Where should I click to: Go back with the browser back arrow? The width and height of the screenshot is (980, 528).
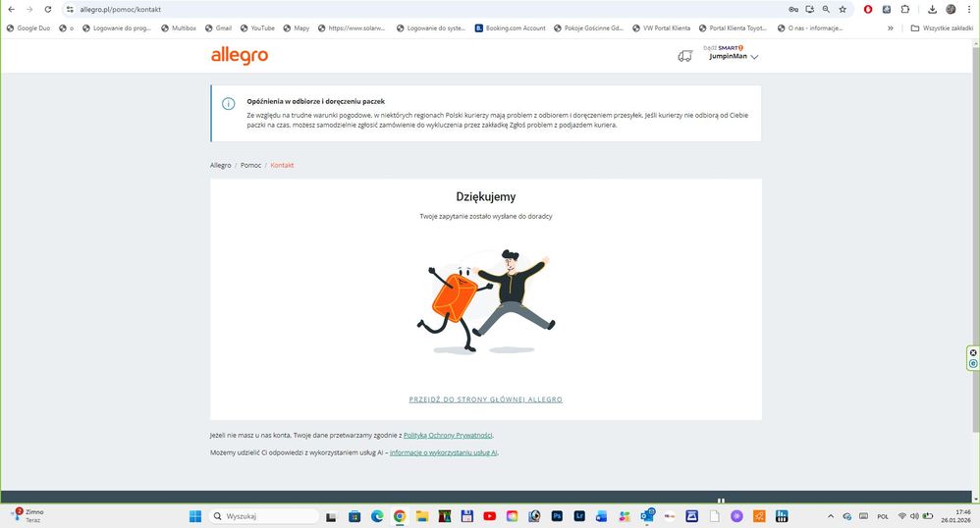(x=11, y=10)
